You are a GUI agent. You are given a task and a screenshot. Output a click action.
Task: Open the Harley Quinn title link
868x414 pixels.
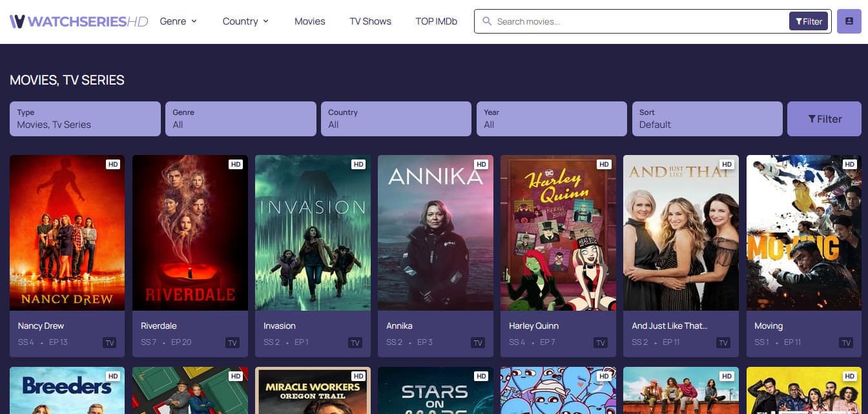click(533, 326)
